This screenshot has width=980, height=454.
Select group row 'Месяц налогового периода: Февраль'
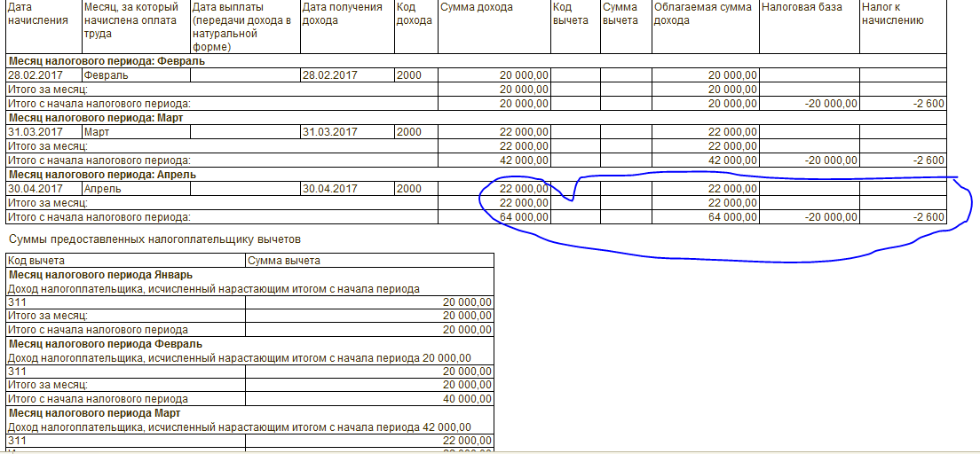tap(107, 62)
